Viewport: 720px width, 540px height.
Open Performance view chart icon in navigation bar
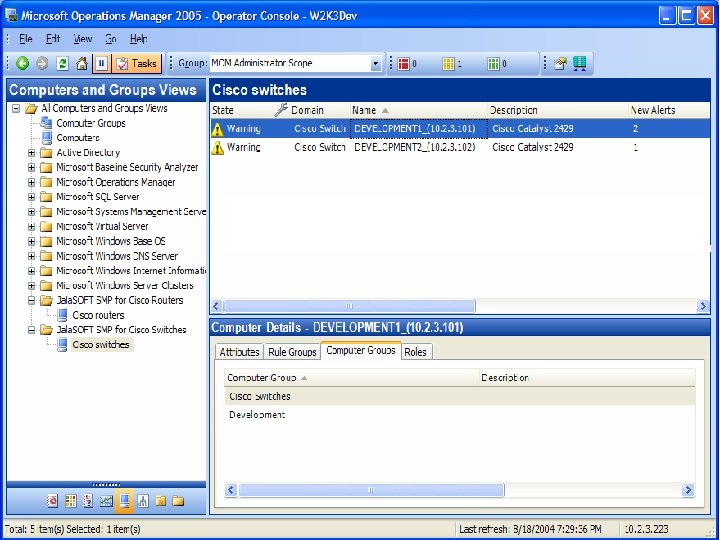click(106, 501)
